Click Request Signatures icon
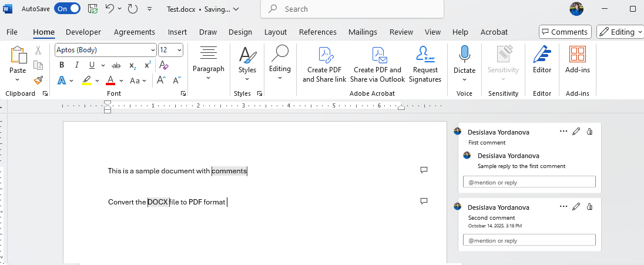The width and height of the screenshot is (644, 265). coord(425,54)
